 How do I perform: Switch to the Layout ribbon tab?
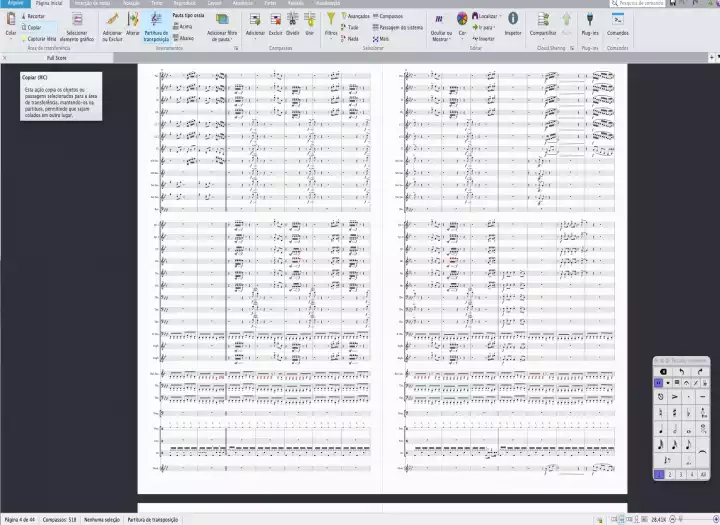click(x=215, y=4)
